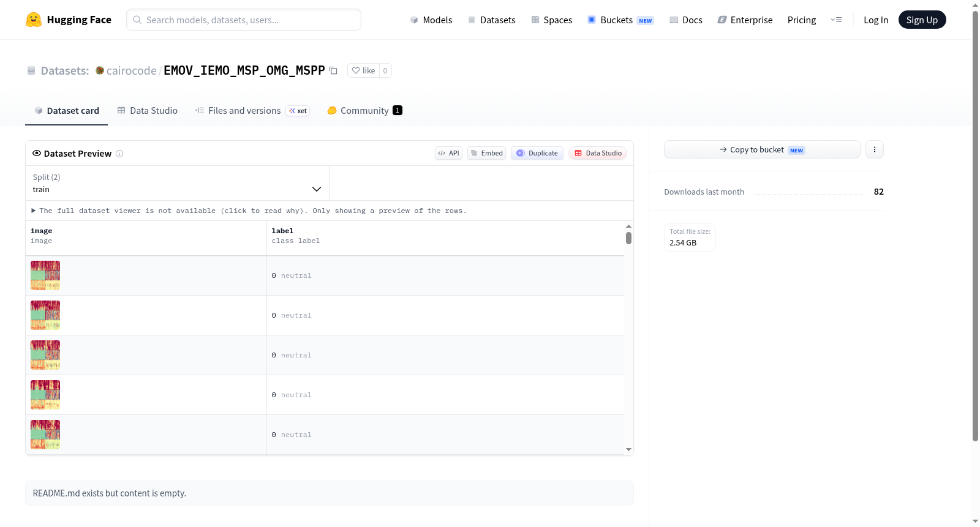Click the Log In link
Screen dimensions: 980x527
[x=876, y=20]
